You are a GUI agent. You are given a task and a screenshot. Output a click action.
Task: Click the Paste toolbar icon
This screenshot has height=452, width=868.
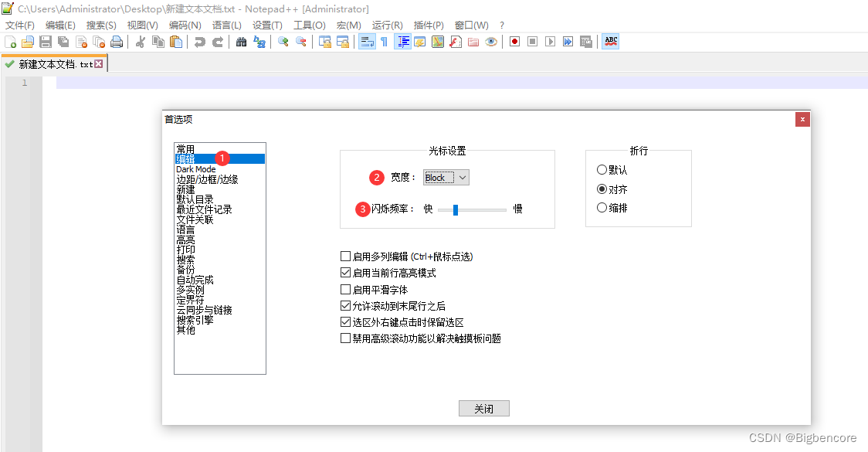[x=176, y=41]
